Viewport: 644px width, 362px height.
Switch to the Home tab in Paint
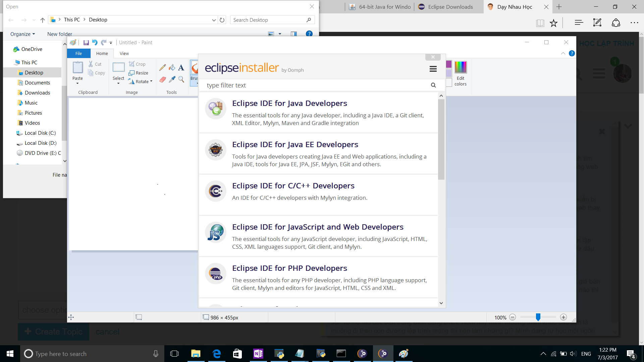point(102,53)
